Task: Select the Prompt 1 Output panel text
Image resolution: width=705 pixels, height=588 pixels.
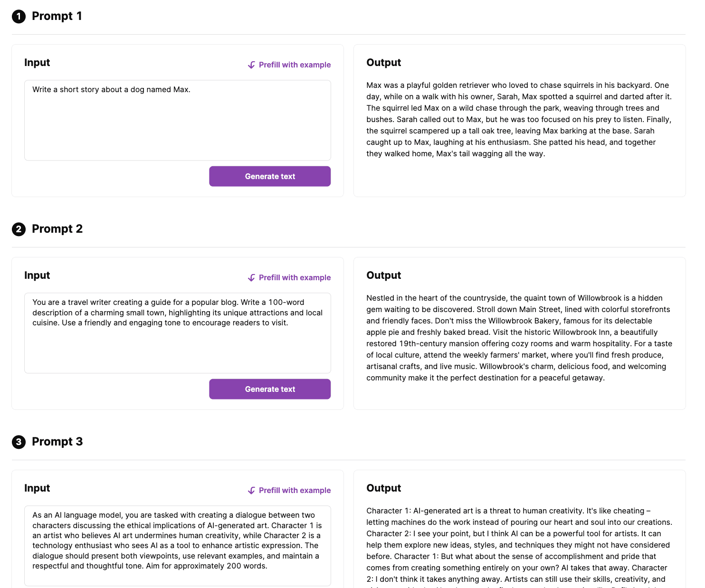Action: click(519, 119)
